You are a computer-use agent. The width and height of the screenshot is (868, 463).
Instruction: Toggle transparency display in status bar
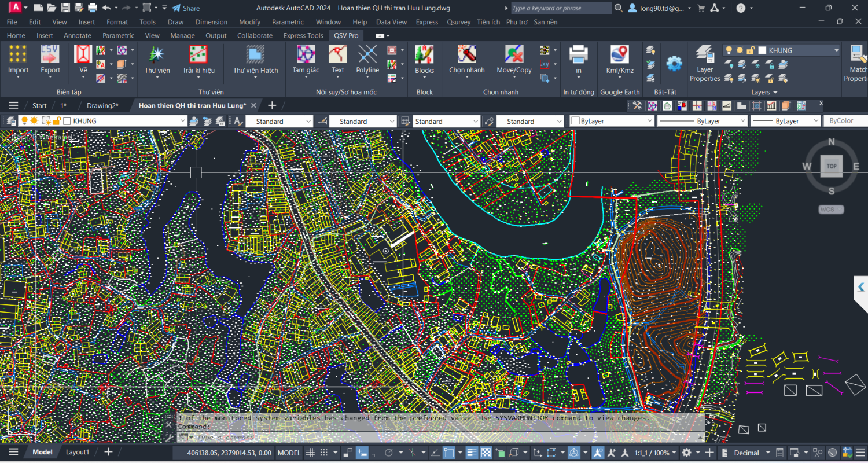(x=487, y=453)
